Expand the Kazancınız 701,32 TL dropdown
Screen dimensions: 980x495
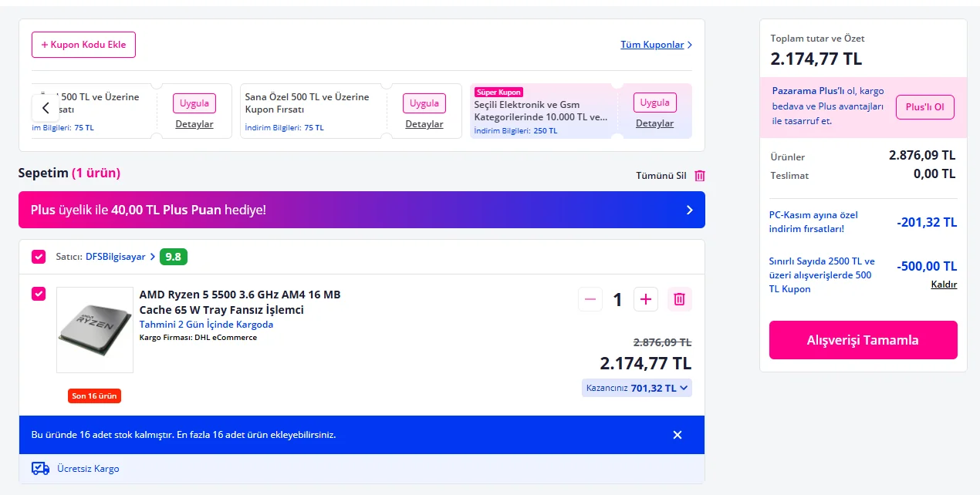pyautogui.click(x=637, y=388)
